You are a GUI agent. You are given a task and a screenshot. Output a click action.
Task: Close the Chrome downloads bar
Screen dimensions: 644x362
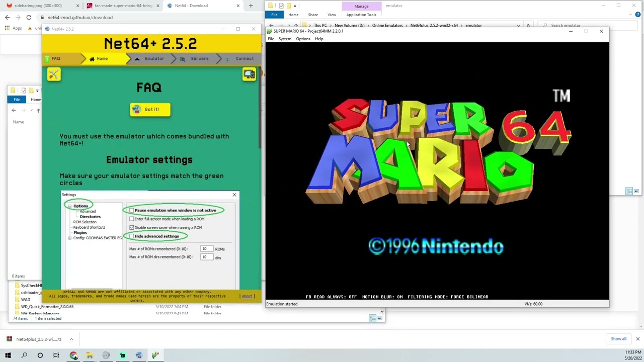637,339
